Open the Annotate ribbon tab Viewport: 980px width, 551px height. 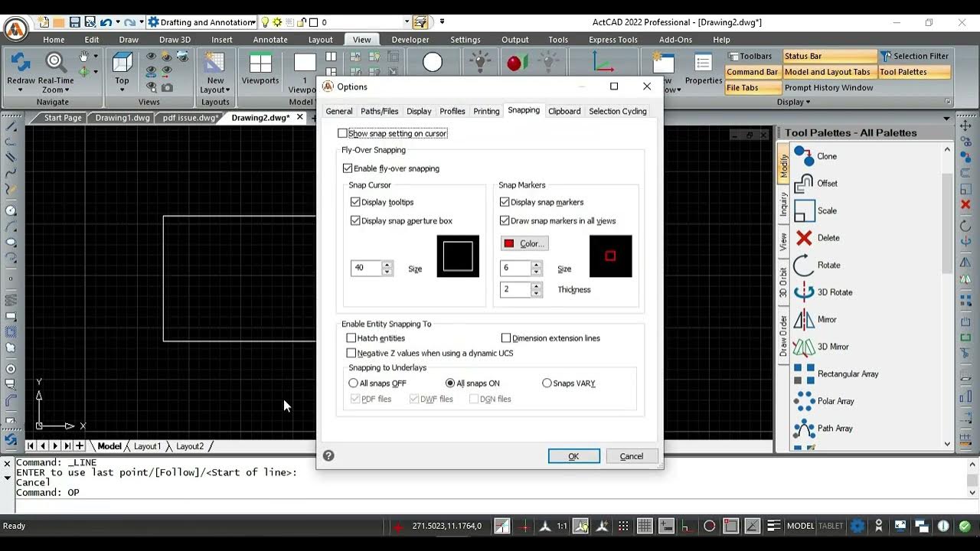pyautogui.click(x=270, y=40)
